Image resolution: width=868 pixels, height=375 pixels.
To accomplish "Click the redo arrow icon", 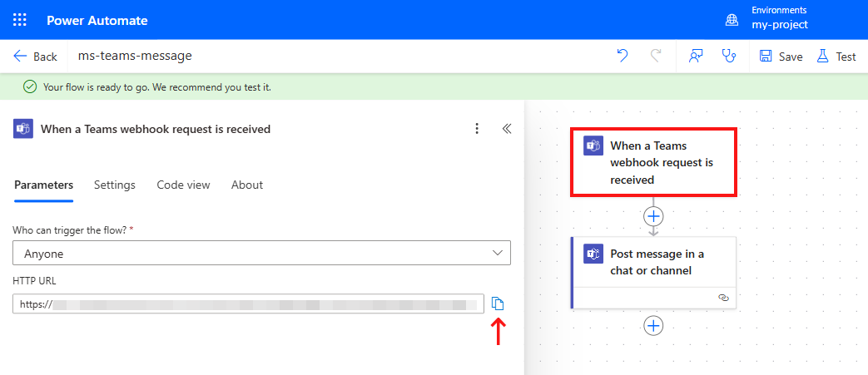I will [656, 56].
